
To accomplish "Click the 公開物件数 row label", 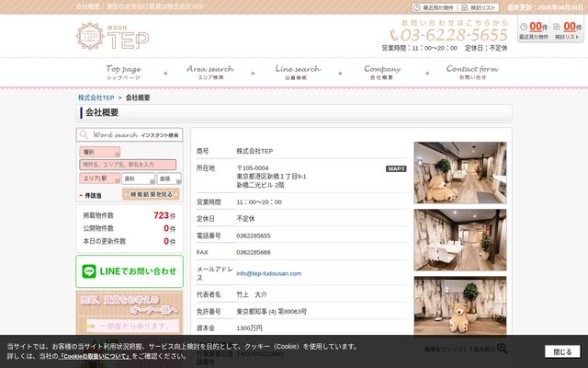I will pyautogui.click(x=98, y=228).
